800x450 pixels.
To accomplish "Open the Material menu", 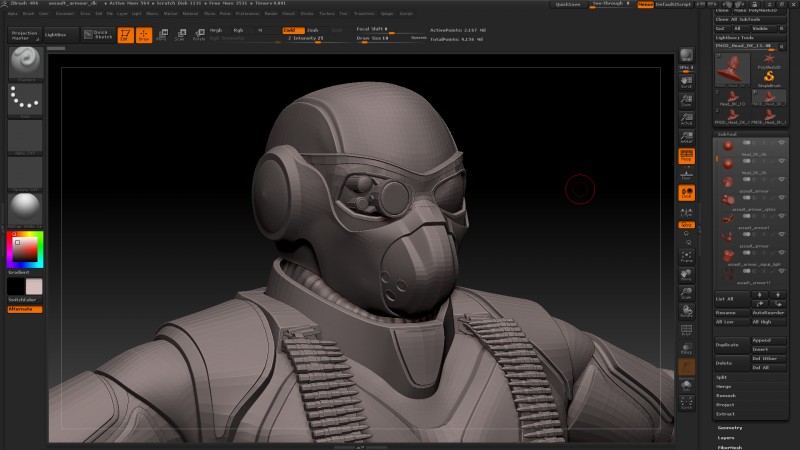I will pyautogui.click(x=190, y=14).
